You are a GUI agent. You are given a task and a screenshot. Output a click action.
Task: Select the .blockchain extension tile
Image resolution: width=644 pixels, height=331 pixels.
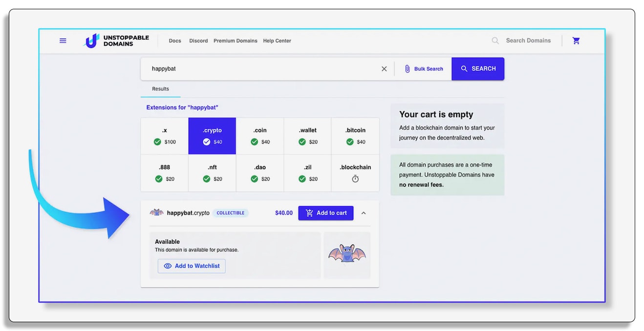point(355,173)
